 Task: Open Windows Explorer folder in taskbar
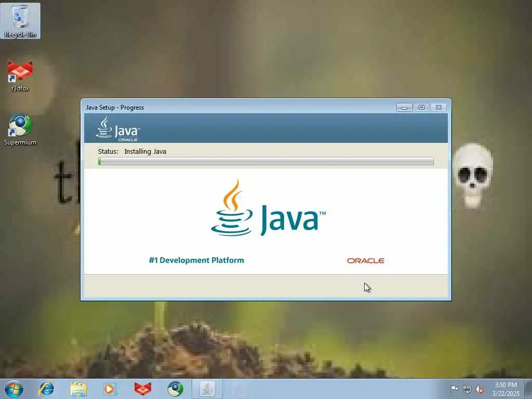79,389
